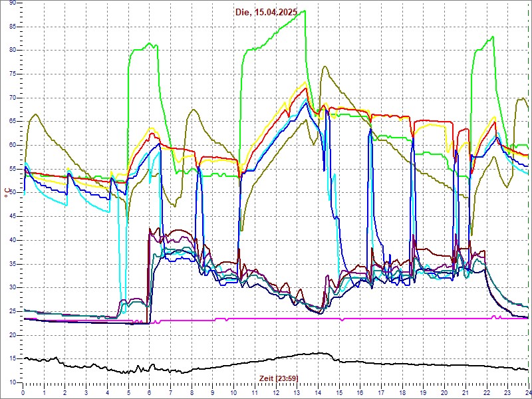Screen dimensions: 532x399
Task: Click hour 10 on the time axis
Action: click(234, 392)
